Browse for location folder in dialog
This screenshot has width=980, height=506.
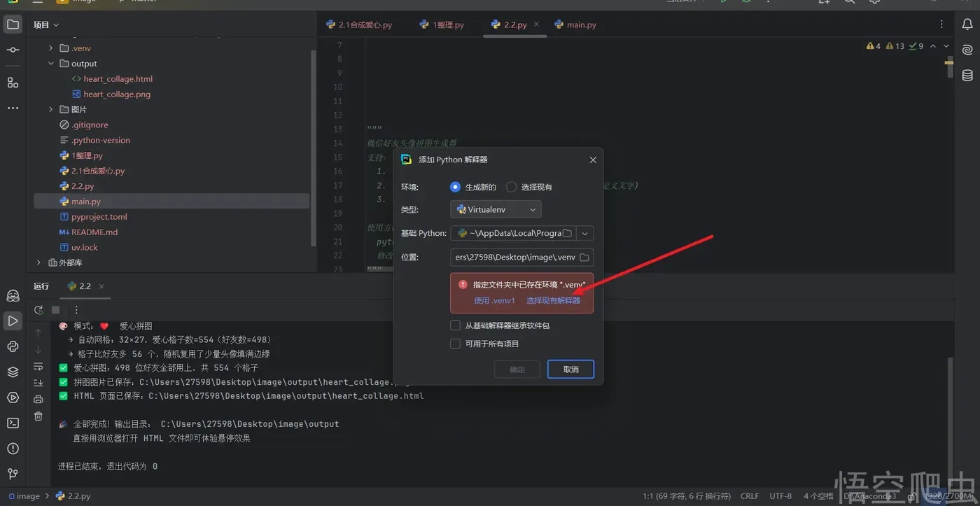[x=584, y=258]
